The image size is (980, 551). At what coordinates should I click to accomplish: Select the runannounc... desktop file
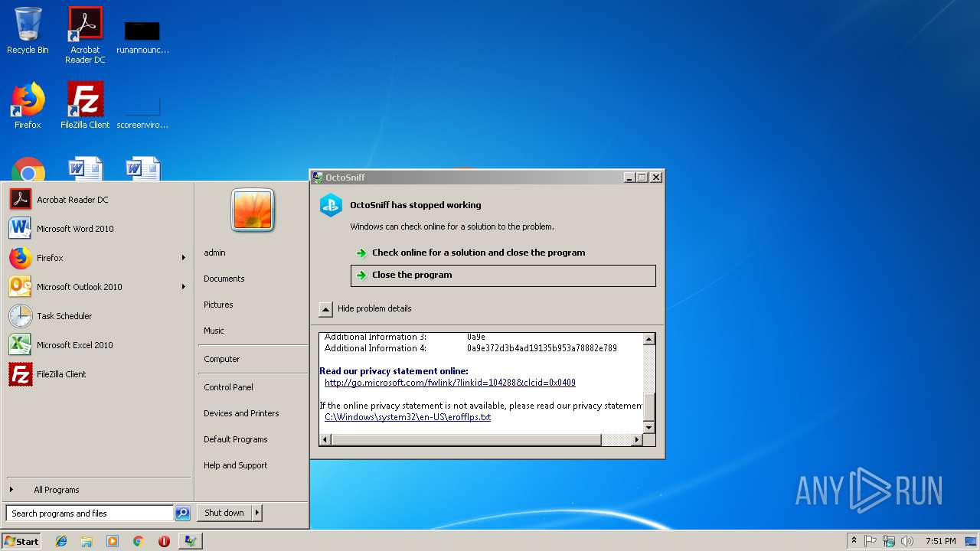point(142,37)
